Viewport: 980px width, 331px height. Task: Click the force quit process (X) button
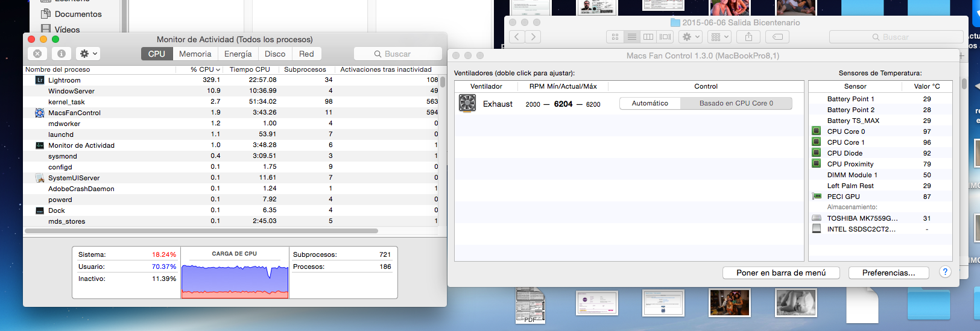37,54
